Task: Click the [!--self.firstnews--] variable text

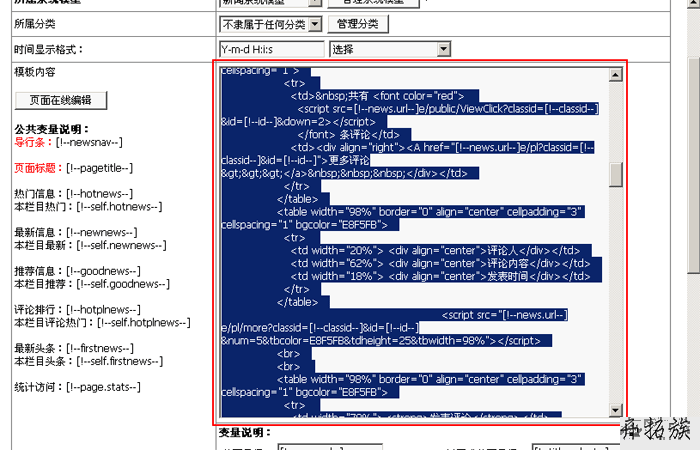Action: click(120, 362)
